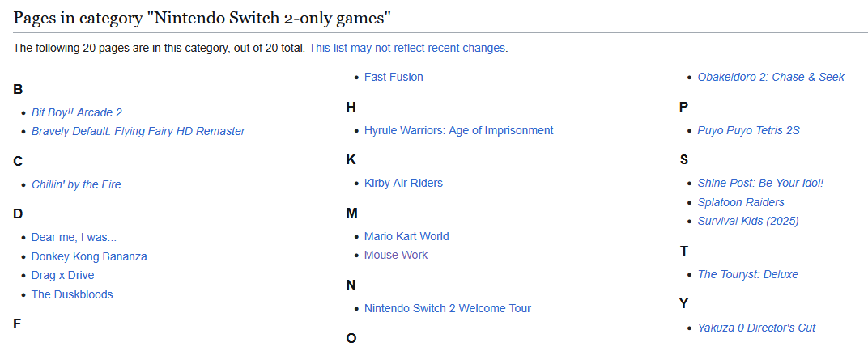
Task: Open Hyrule Warriors: Age of Imprisonment
Action: tap(458, 130)
